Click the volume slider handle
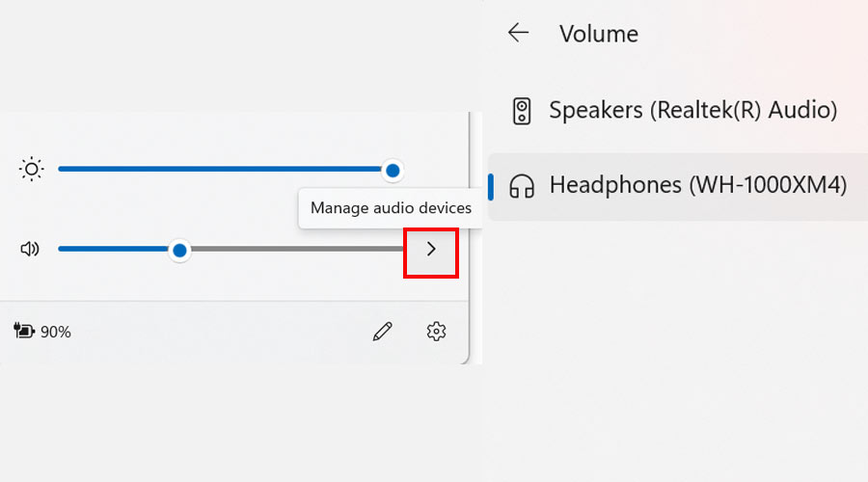This screenshot has height=482, width=868. (x=179, y=251)
